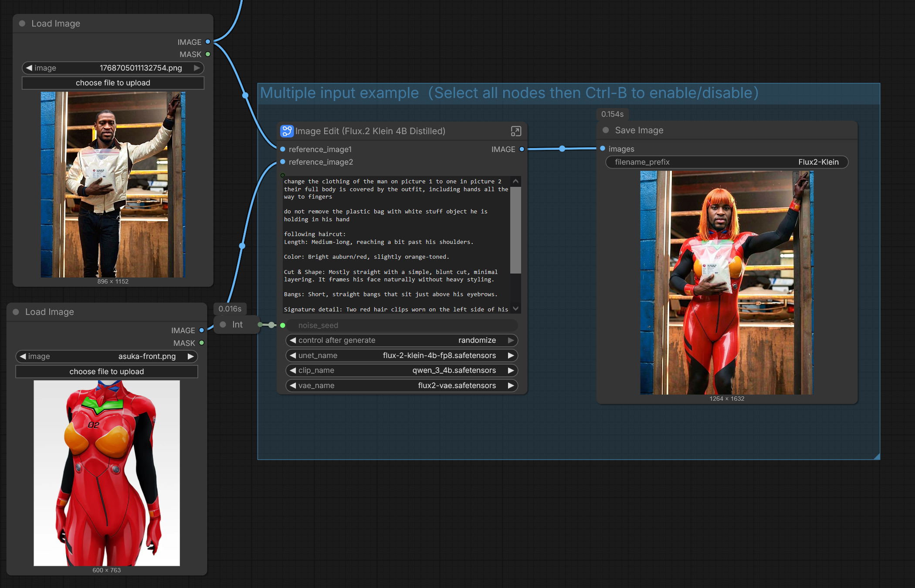Click the subgraph icon on Image Edit node
The width and height of the screenshot is (915, 588).
[x=287, y=131]
